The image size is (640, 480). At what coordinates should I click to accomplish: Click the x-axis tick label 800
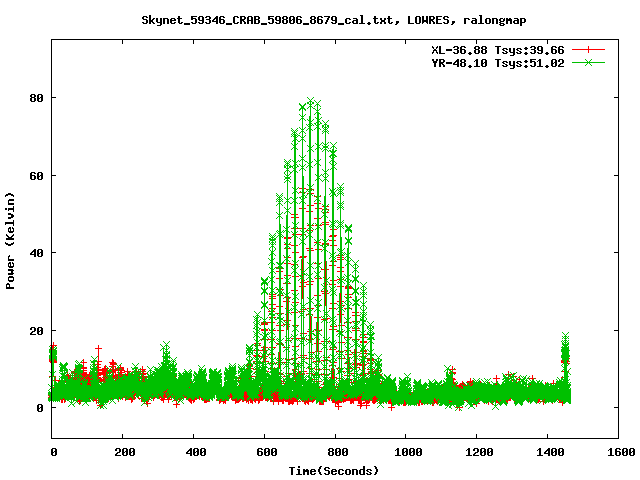click(338, 452)
